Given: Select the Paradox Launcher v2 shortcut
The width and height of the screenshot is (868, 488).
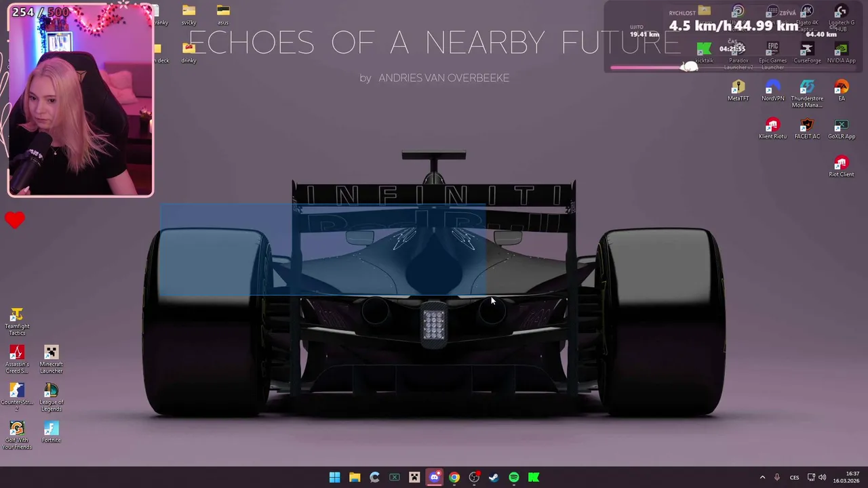Looking at the screenshot, I should coord(738,56).
